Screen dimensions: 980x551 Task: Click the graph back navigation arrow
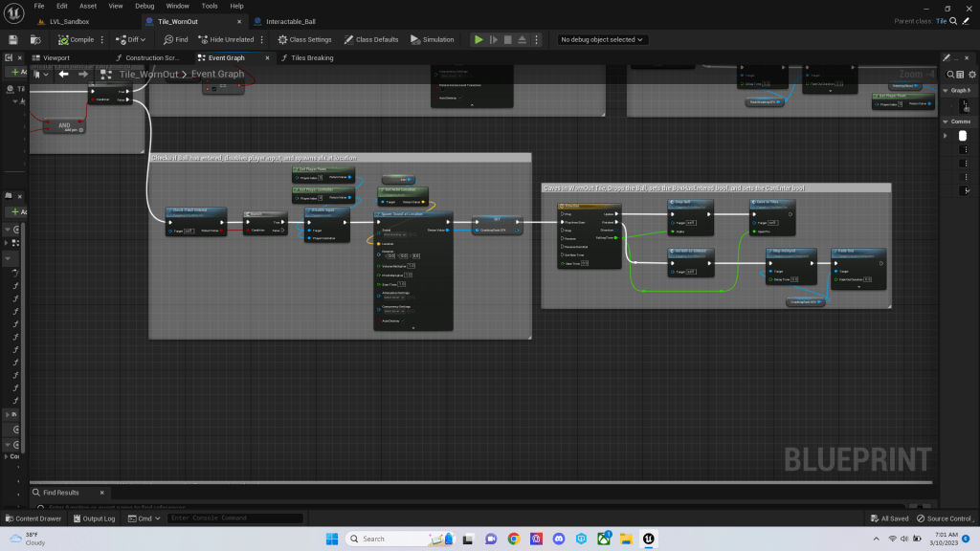point(64,74)
